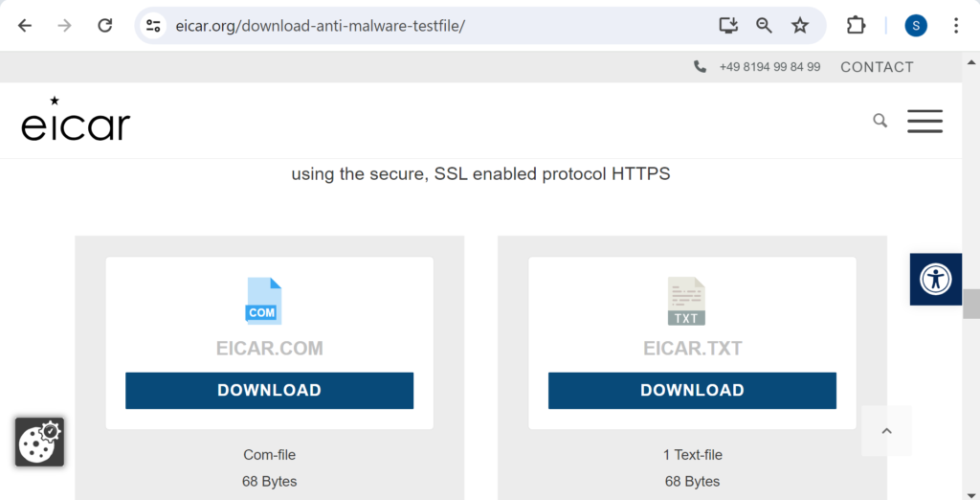Click the browser back arrow
This screenshot has width=980, height=500.
pyautogui.click(x=25, y=26)
